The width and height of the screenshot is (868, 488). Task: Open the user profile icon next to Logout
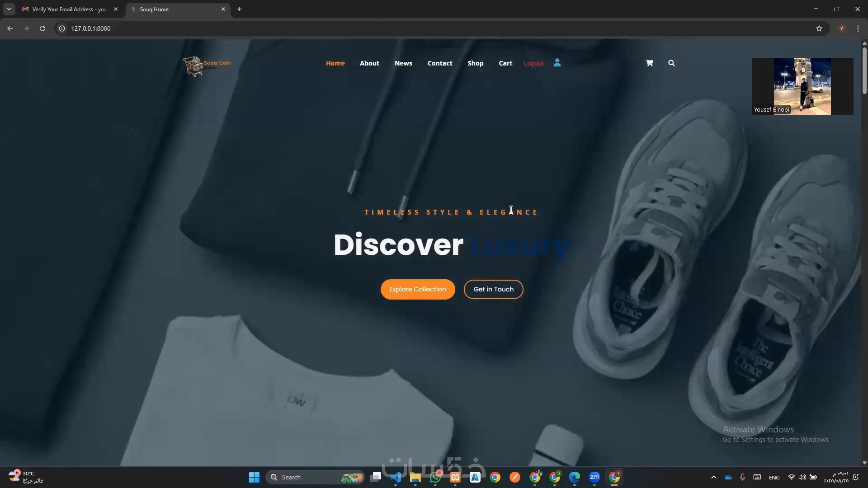click(557, 63)
